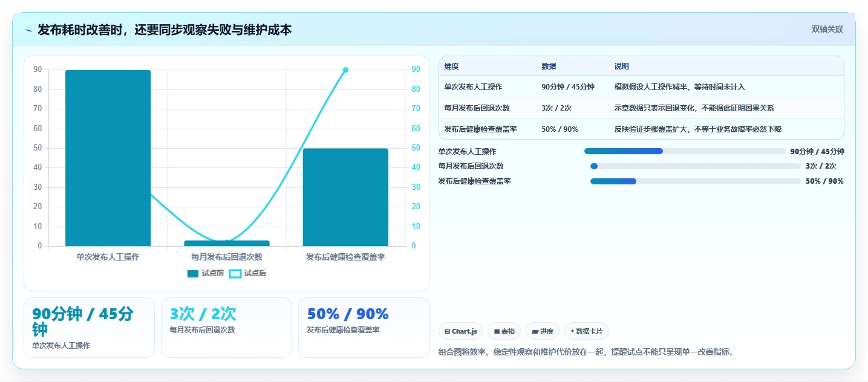Click the line chart endpoint at 90

coord(345,70)
